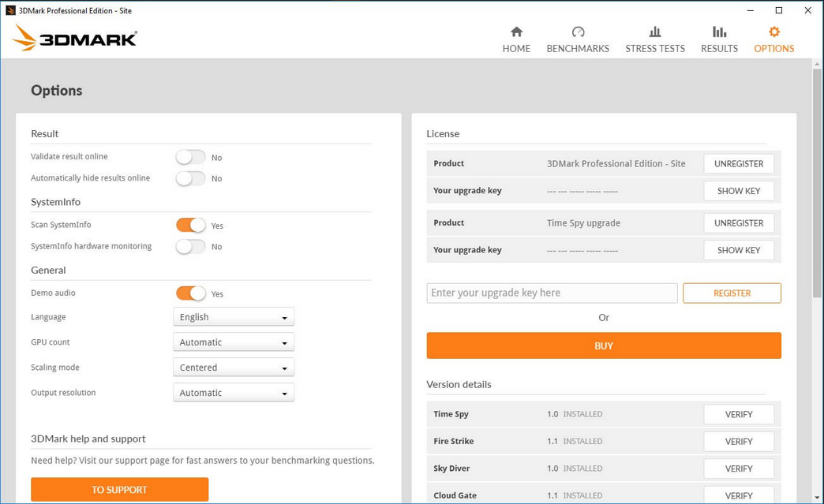Click the '3DMark help and support' heading
This screenshot has height=504, width=824.
(x=88, y=439)
